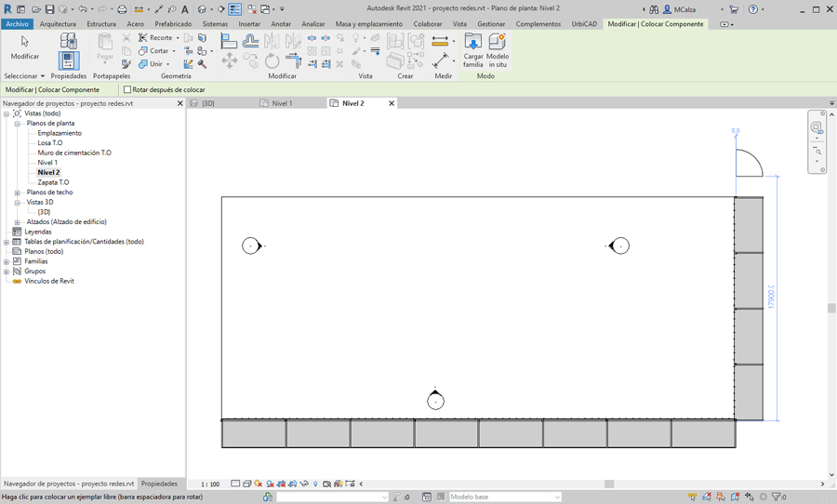Open the Archivo menu
837x504 pixels.
click(17, 24)
